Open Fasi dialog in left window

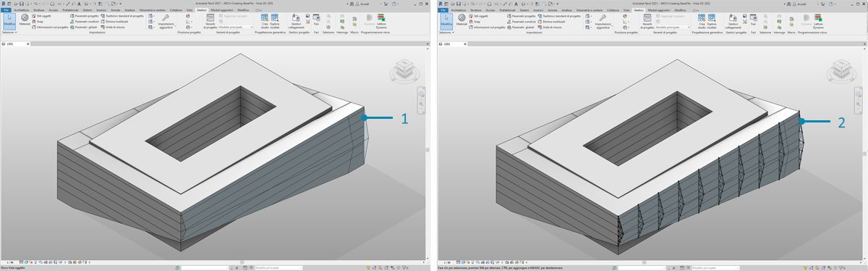click(x=316, y=20)
